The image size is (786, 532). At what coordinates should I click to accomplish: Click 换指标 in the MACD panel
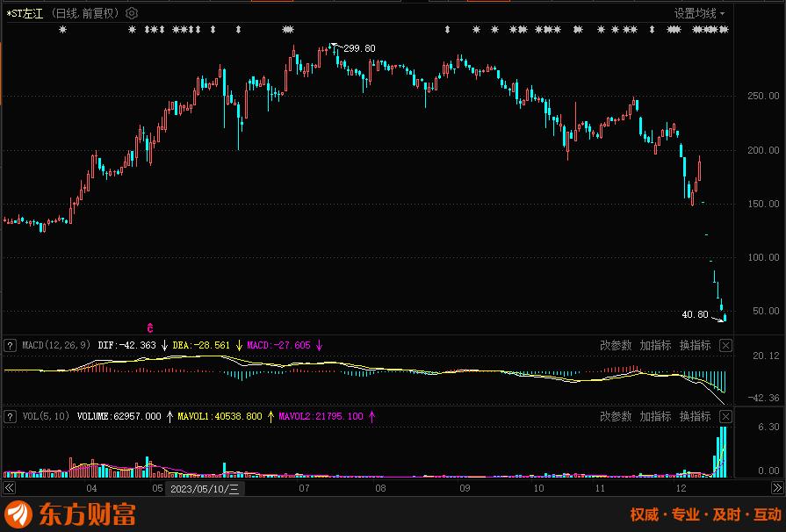(x=695, y=346)
